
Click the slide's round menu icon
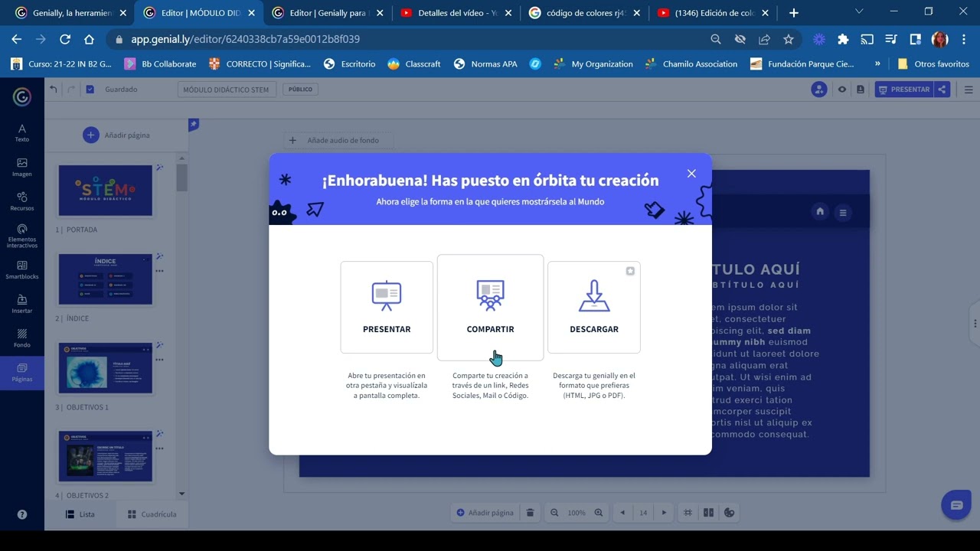[843, 213]
